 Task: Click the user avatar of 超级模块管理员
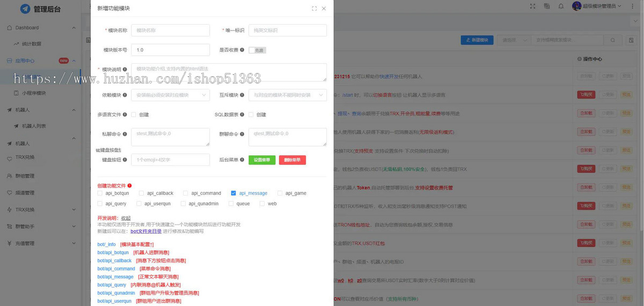coord(577,6)
